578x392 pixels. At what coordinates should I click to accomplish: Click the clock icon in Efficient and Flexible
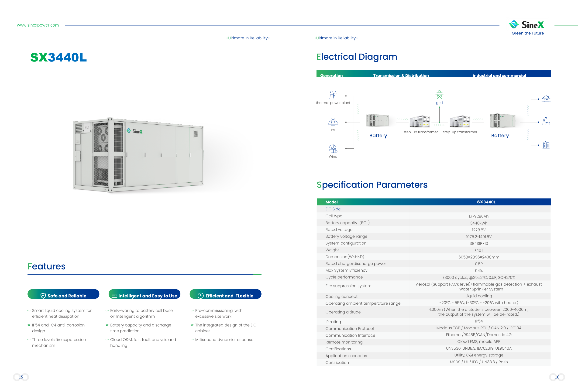click(200, 296)
